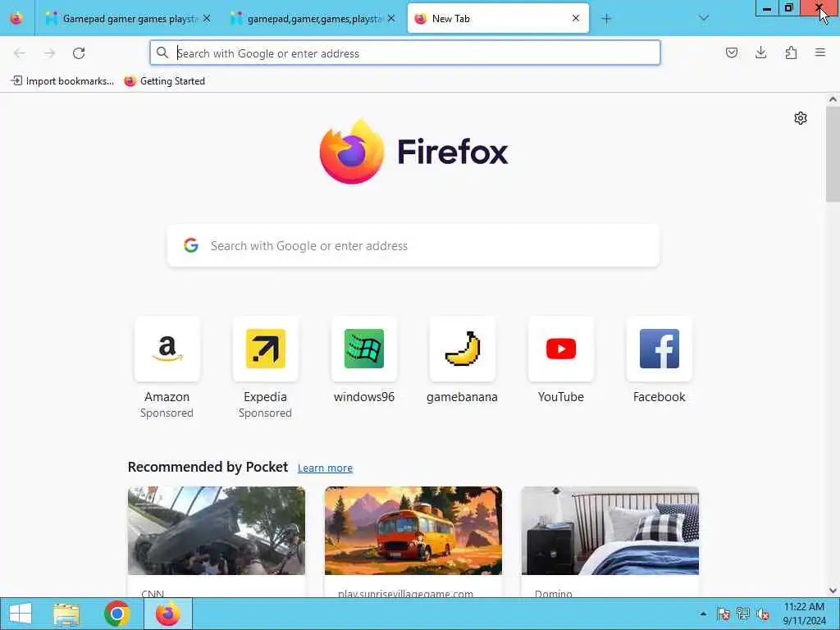The image size is (840, 630).
Task: Switch to second gamepad,gamer,games tab
Action: click(313, 19)
